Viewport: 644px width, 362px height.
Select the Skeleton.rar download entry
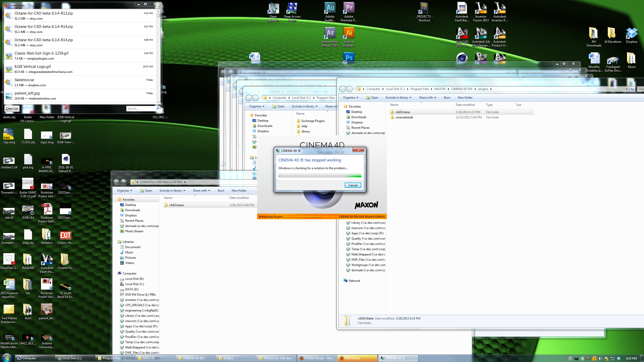(x=80, y=82)
